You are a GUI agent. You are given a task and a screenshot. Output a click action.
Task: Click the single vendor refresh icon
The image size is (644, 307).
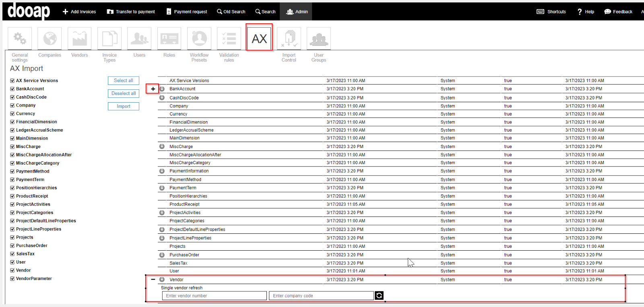[379, 296]
